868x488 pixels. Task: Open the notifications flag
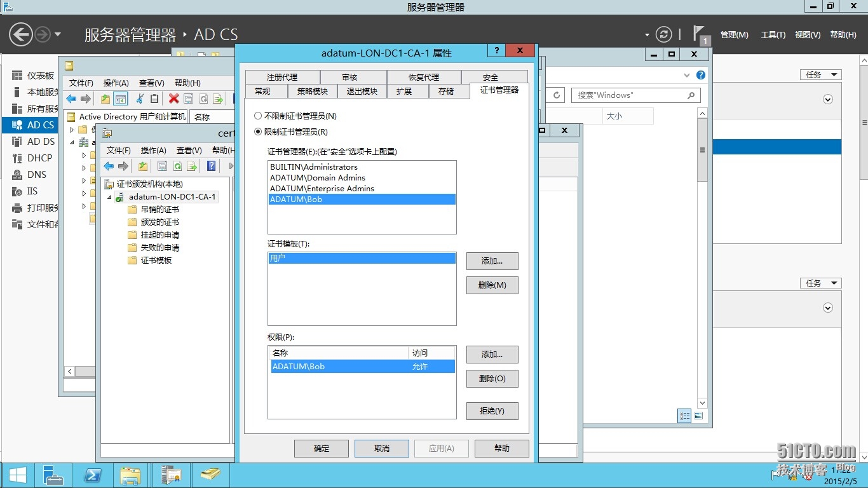click(x=700, y=34)
